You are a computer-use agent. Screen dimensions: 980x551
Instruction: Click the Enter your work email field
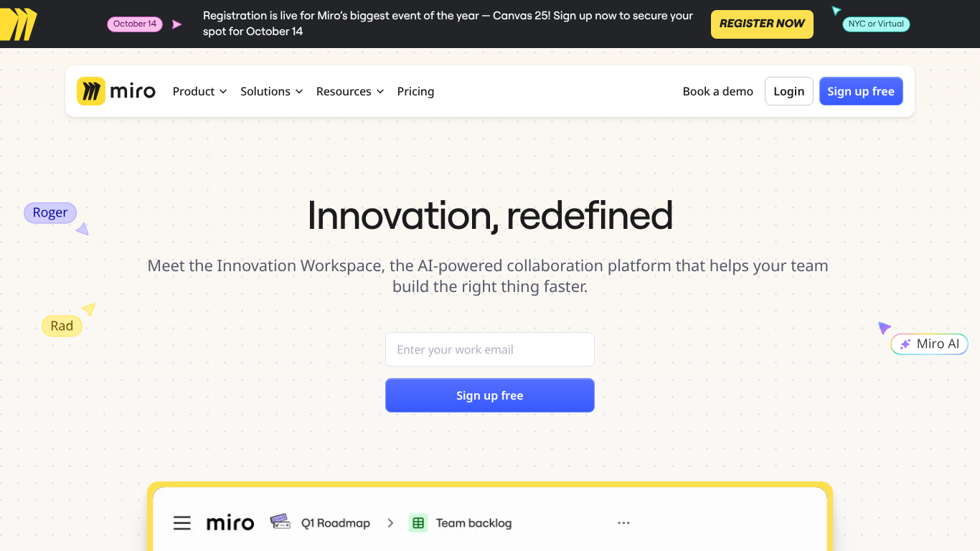click(x=490, y=349)
